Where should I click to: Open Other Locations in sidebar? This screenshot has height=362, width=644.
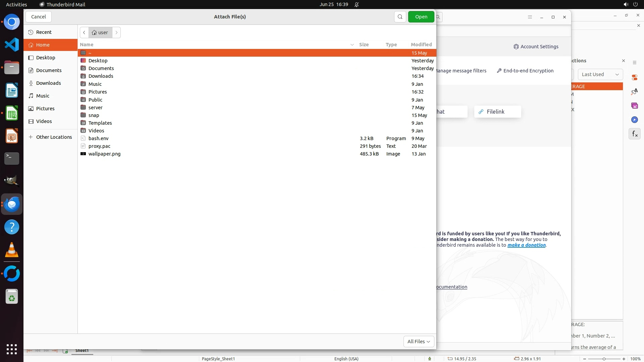point(54,137)
